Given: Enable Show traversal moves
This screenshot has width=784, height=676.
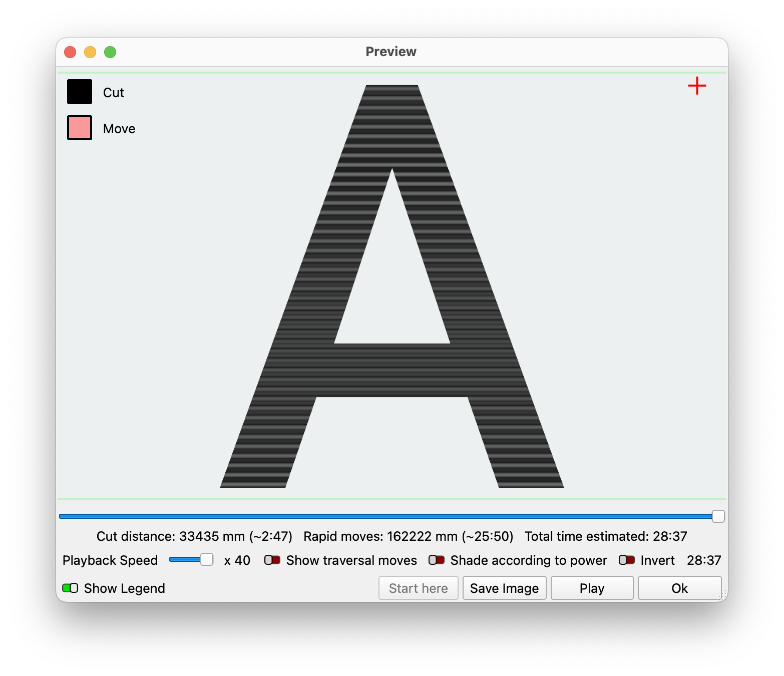Looking at the screenshot, I should click(272, 560).
